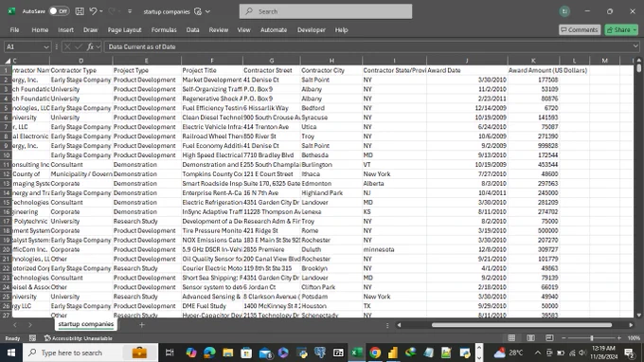Click the previous sheet navigation arrow
Viewport: 644px width, 362px height.
click(15, 325)
